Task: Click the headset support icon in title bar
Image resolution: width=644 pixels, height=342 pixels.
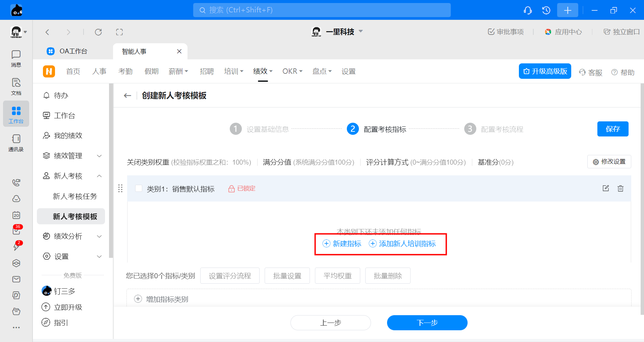Action: (x=528, y=10)
